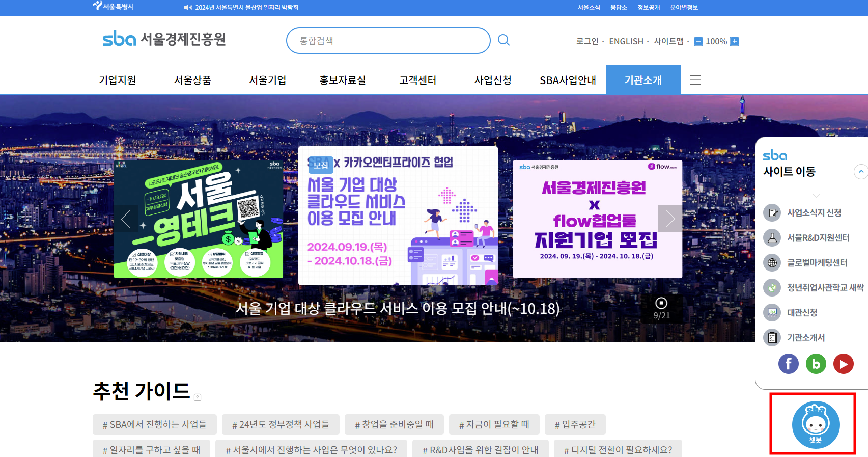This screenshot has height=457, width=868.
Task: Click the banner caption about 클라우드 서비스 모집
Action: point(398,308)
